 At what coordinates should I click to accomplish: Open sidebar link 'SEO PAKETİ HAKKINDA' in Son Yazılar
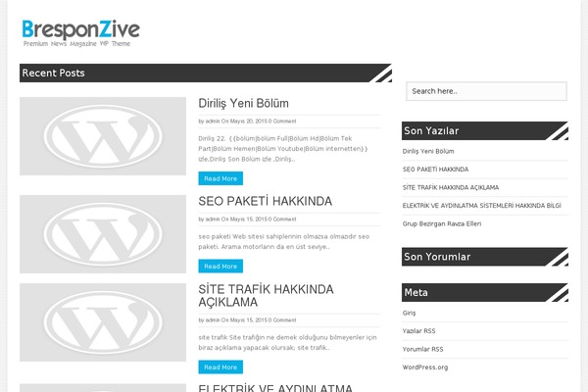435,170
